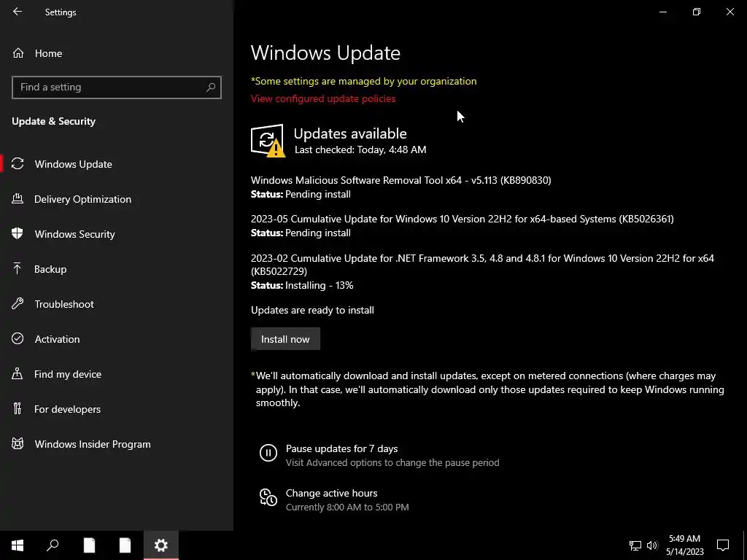
Task: Open Windows Insider Program settings
Action: coord(93,444)
